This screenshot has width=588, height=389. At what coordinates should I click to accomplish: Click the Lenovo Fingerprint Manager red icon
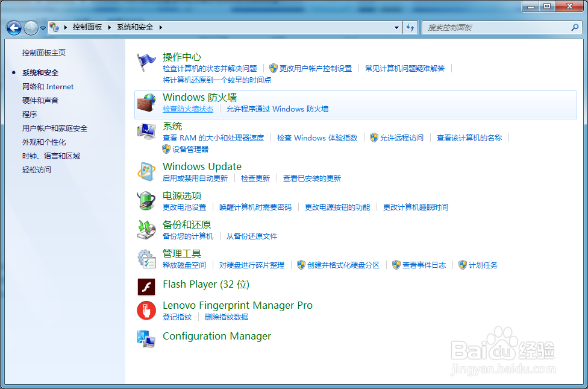pyautogui.click(x=146, y=311)
